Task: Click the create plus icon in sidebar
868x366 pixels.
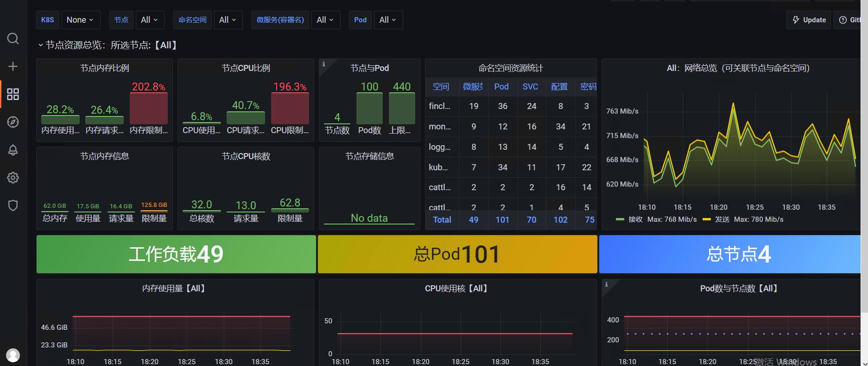Action: click(x=13, y=66)
